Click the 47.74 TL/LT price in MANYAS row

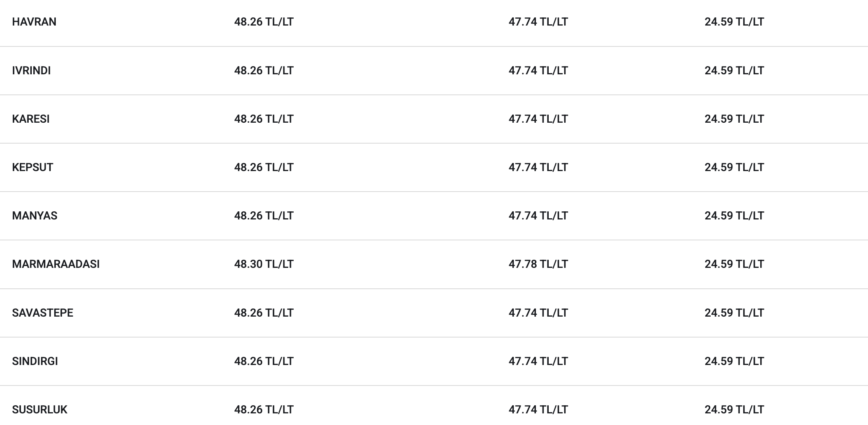pyautogui.click(x=538, y=216)
